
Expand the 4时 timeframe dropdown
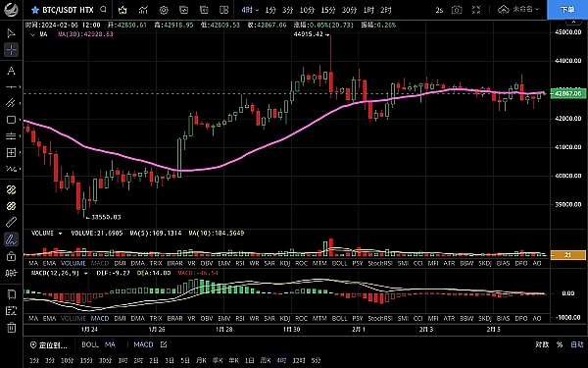[250, 10]
